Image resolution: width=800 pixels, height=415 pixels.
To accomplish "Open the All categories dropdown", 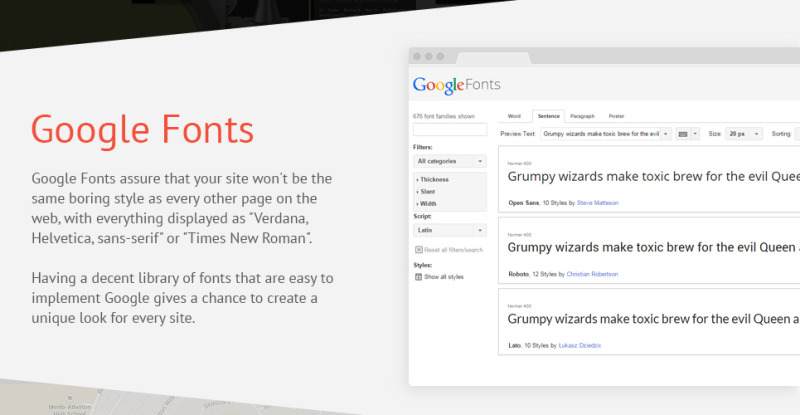I will [x=450, y=161].
